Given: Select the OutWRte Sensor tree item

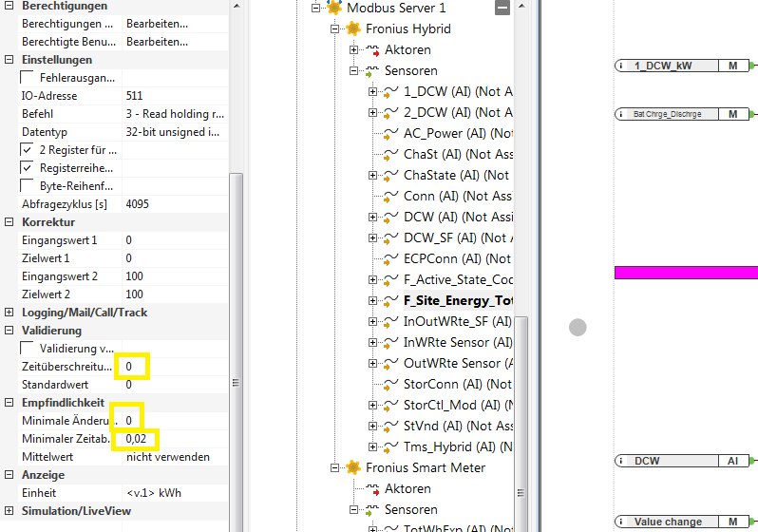Looking at the screenshot, I should pos(458,363).
